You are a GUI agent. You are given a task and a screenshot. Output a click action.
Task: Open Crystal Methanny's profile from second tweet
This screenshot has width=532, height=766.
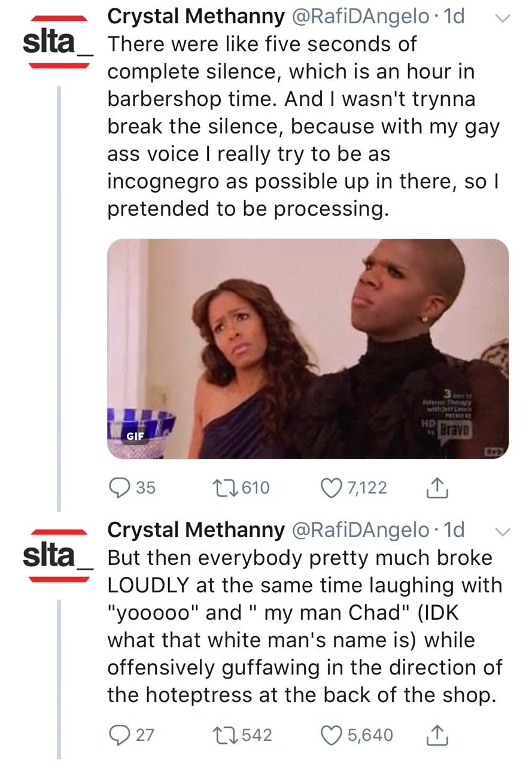pos(196,530)
